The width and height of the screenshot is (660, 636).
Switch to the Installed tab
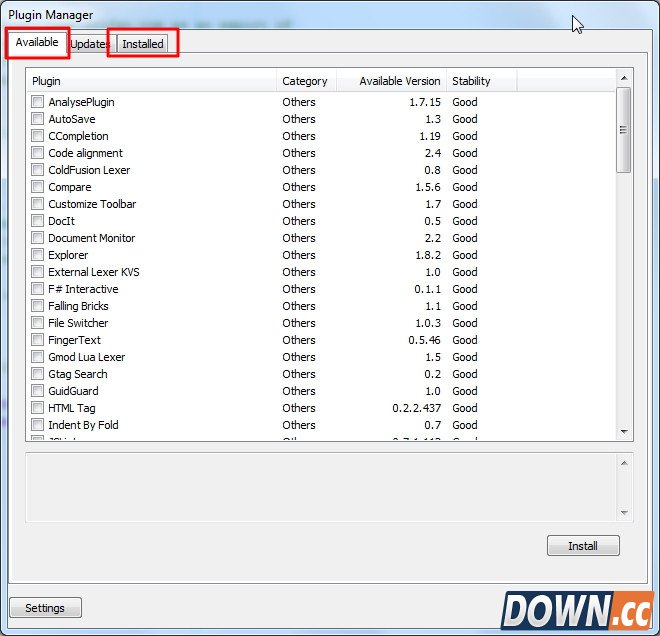coord(143,44)
